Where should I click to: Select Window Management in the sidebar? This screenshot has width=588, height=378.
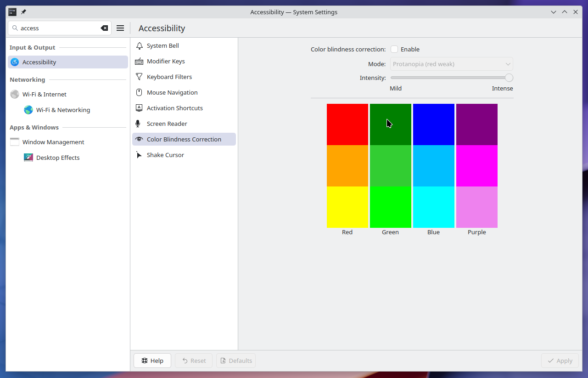(x=53, y=142)
